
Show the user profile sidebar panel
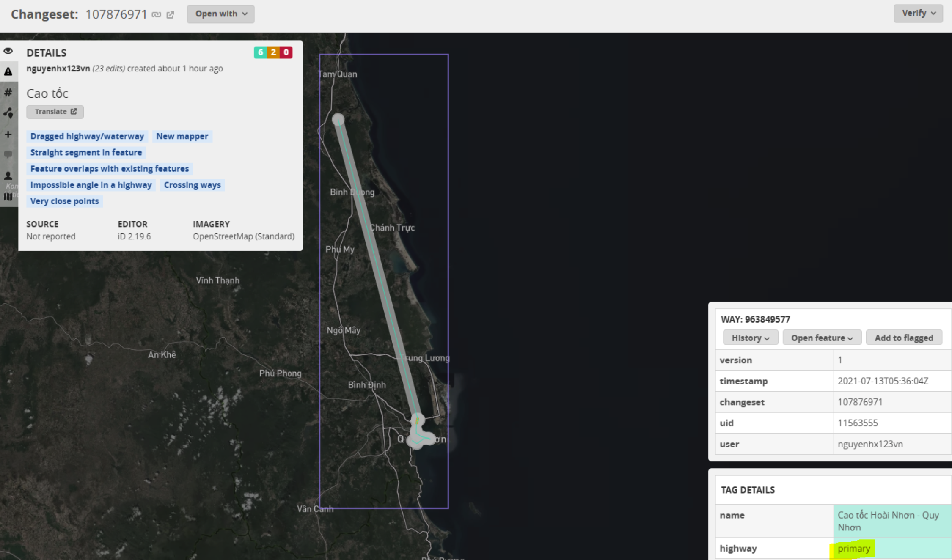[x=8, y=175]
